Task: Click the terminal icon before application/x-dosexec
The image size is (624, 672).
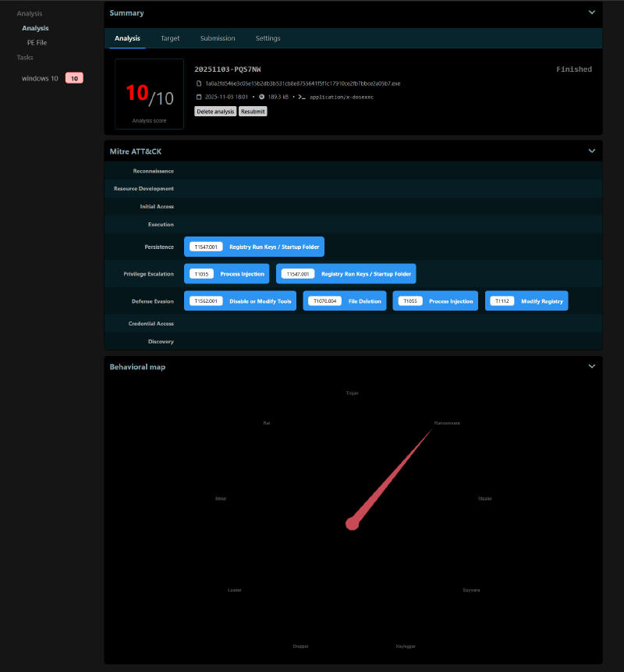Action: pos(301,97)
